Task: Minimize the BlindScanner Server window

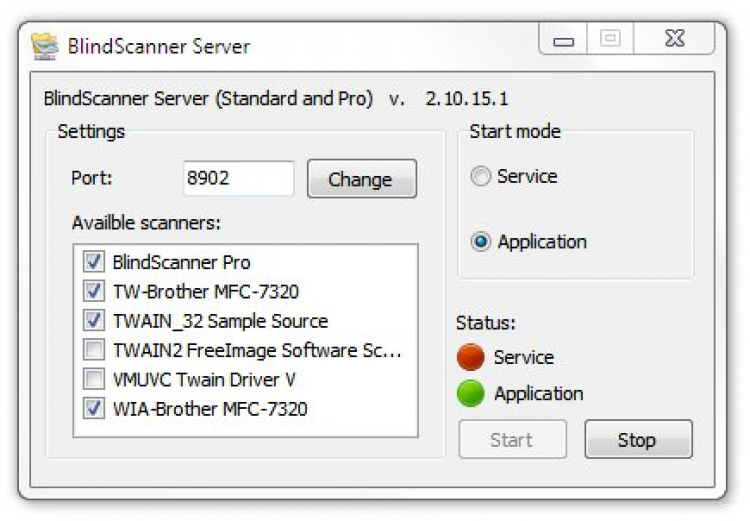Action: click(565, 41)
